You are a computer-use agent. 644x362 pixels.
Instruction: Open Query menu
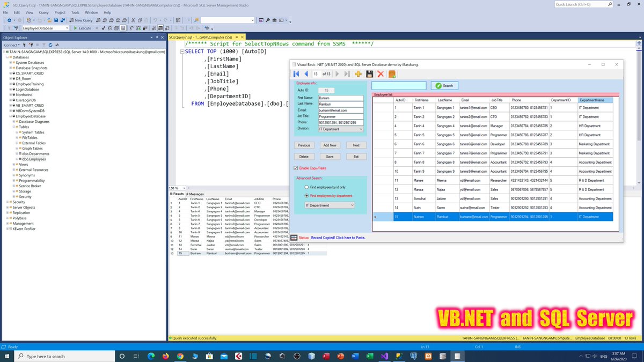(44, 12)
